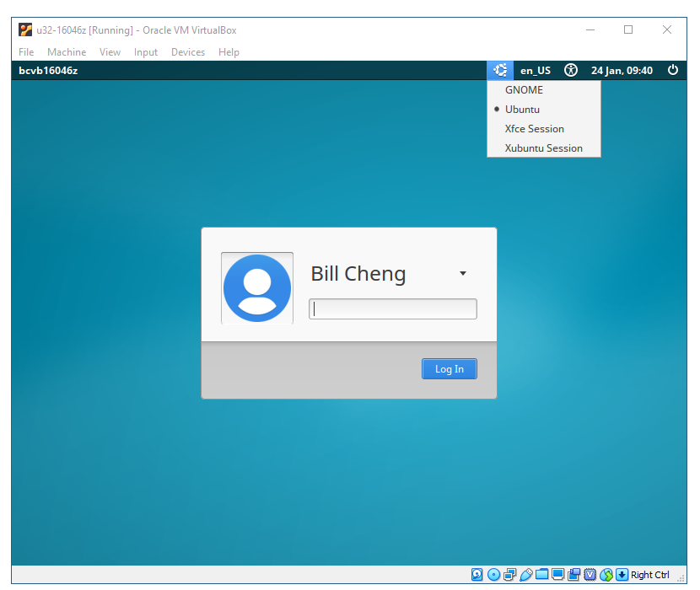This screenshot has width=700, height=590.
Task: Click the hard disk activity status icon
Action: [x=477, y=575]
